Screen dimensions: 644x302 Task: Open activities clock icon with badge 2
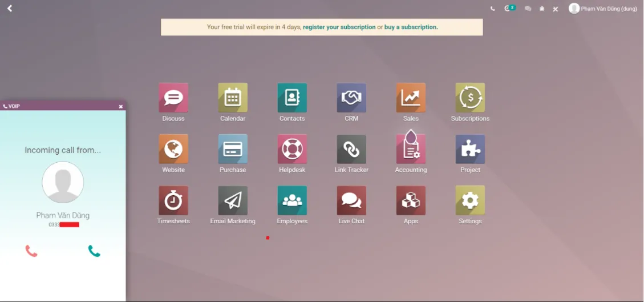click(x=510, y=8)
